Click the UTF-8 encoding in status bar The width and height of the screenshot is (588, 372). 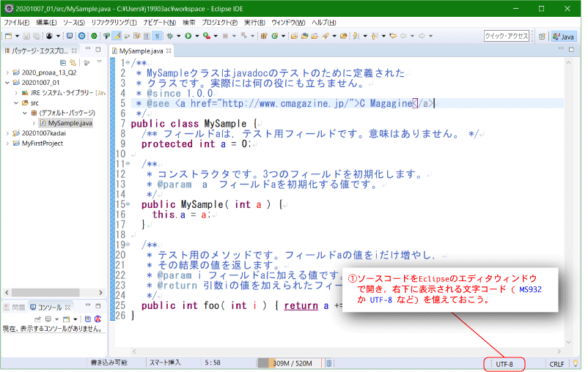[x=504, y=364]
